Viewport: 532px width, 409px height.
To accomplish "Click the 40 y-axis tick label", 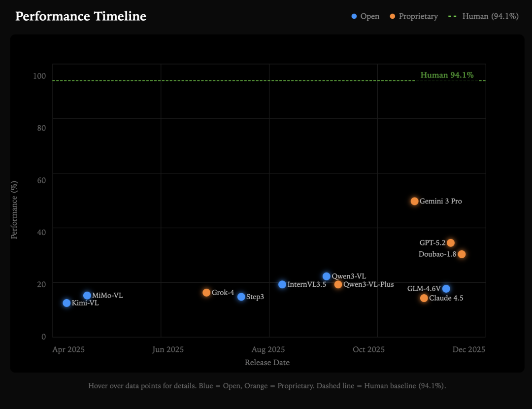I will [x=41, y=232].
